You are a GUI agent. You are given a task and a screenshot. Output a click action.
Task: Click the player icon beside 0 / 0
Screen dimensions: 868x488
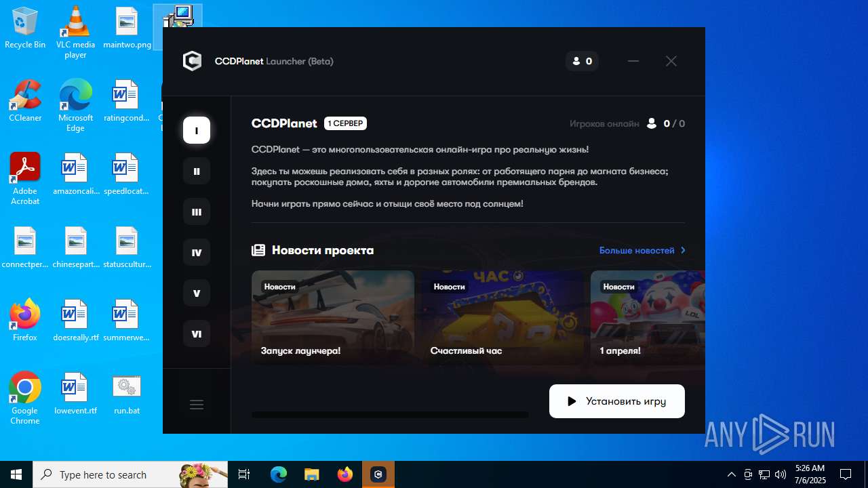pos(652,123)
